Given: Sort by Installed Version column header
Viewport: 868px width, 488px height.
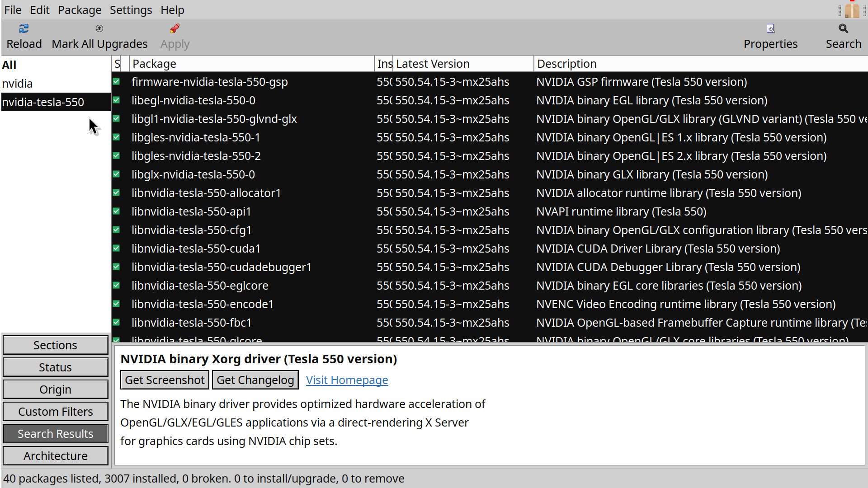Looking at the screenshot, I should (384, 64).
